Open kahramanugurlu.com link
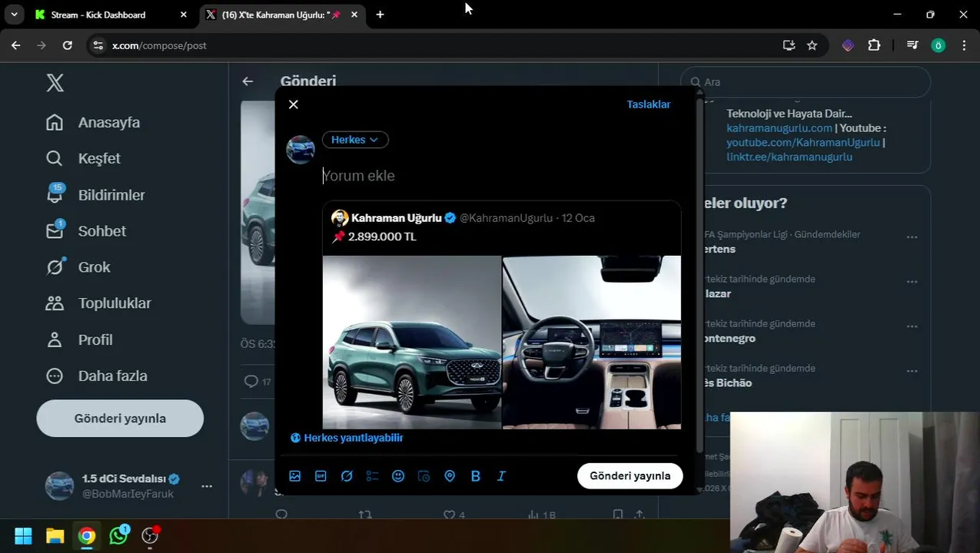The height and width of the screenshot is (553, 980). [x=779, y=128]
